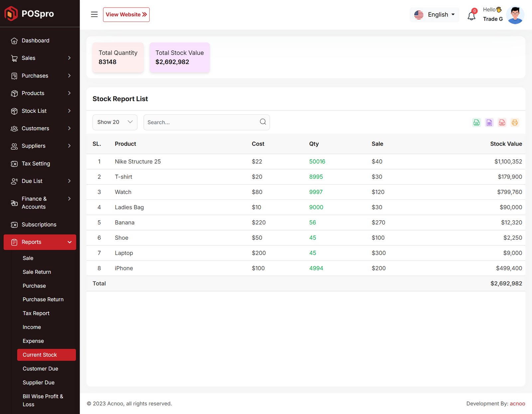This screenshot has width=532, height=414.
Task: Open the English language dropdown
Action: pos(434,15)
